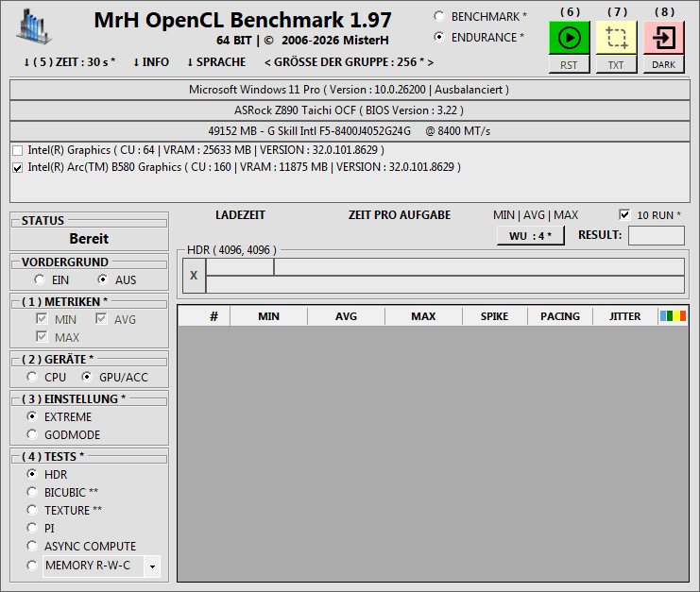Sort by AVG column header
Viewport: 700px width, 592px height.
click(x=346, y=316)
